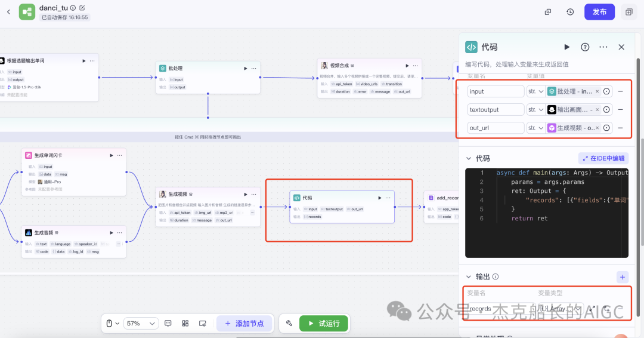
Task: Remove the out_url variable row
Action: [621, 128]
